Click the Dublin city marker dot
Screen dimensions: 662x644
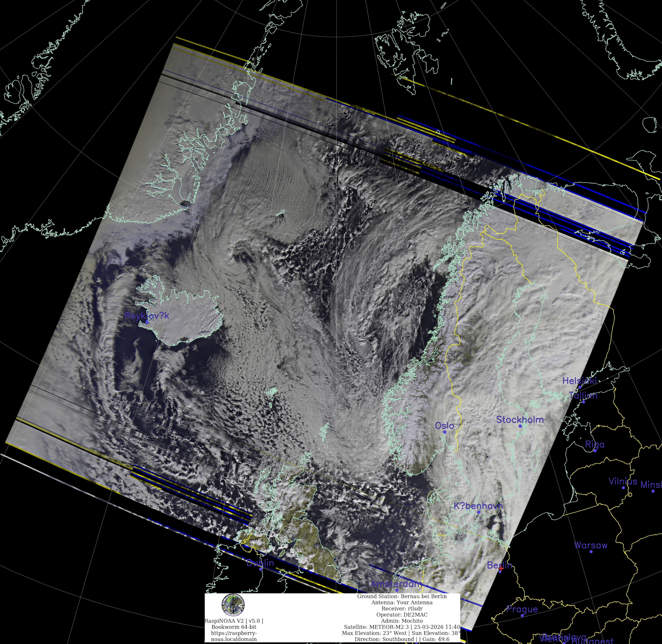(260, 569)
